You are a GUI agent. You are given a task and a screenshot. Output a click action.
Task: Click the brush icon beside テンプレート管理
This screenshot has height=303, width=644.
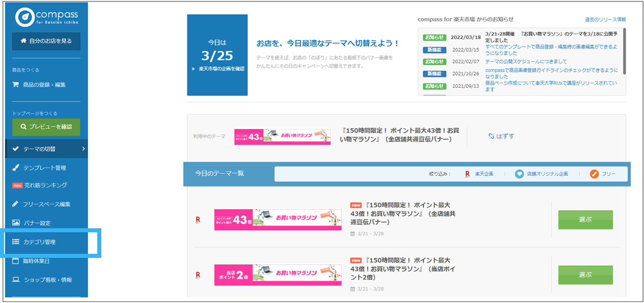coord(16,168)
